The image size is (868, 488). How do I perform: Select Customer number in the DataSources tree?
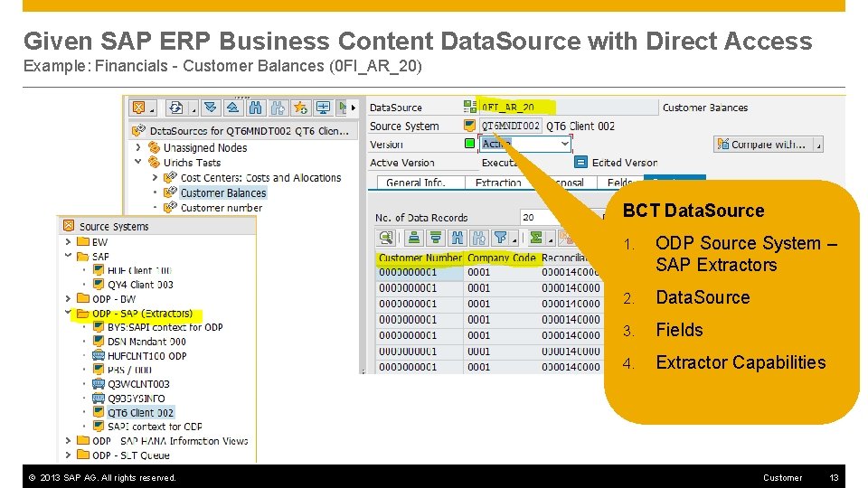click(x=222, y=208)
